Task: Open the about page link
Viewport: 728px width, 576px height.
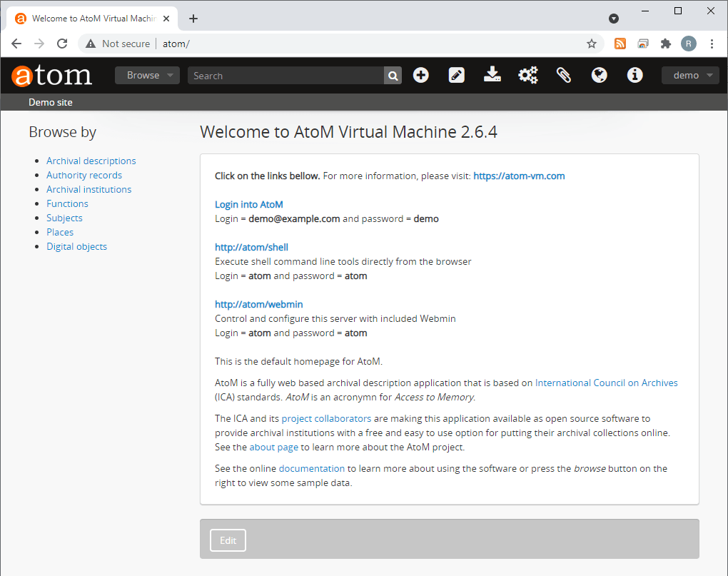Action: point(274,448)
